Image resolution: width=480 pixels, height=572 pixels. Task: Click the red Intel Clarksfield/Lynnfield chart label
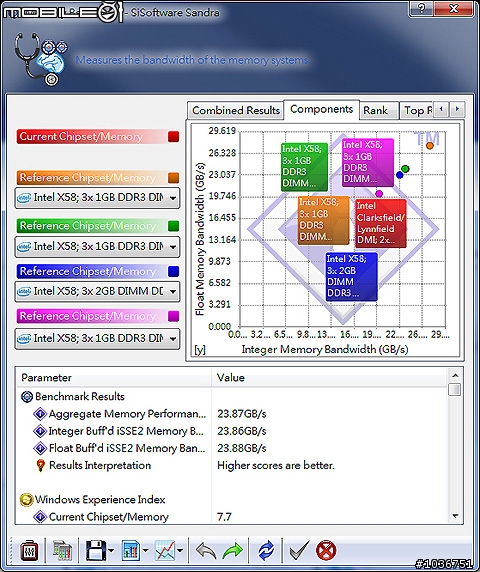[x=381, y=224]
